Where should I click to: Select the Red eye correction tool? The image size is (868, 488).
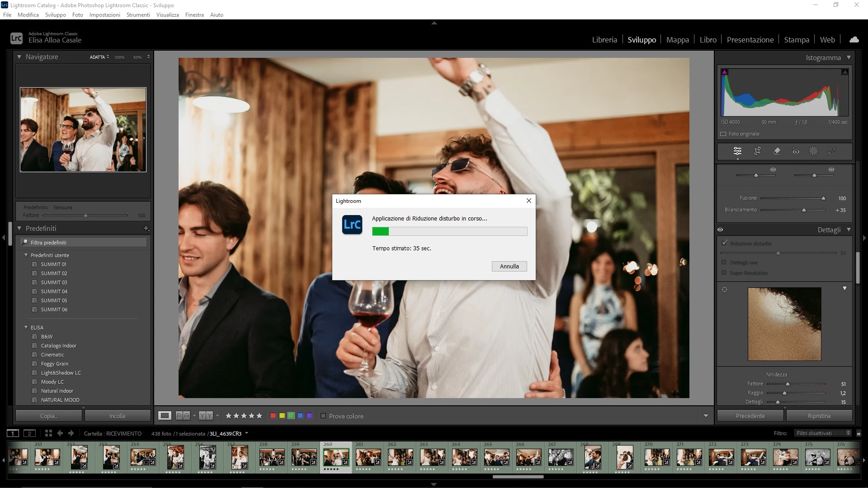pyautogui.click(x=796, y=151)
